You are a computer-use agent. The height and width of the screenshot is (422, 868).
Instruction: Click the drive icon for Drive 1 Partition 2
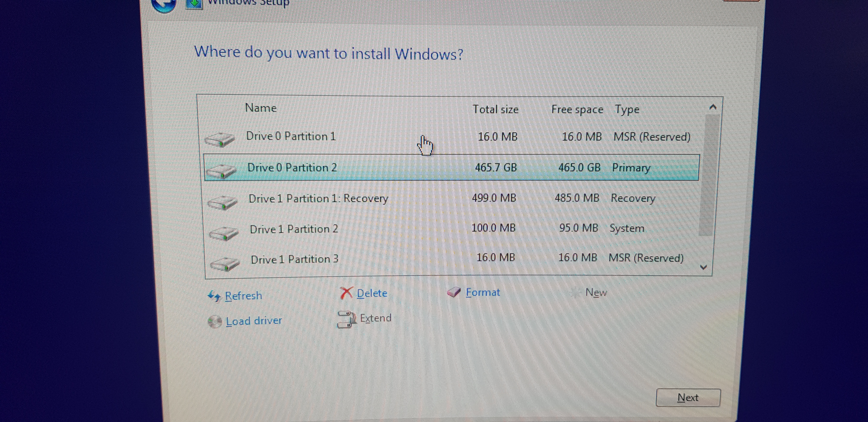[224, 233]
